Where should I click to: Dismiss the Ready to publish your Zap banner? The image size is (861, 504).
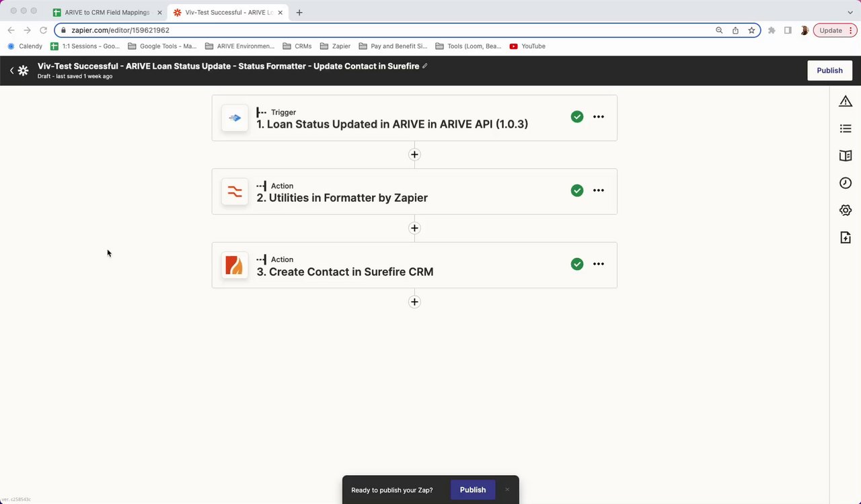click(507, 490)
